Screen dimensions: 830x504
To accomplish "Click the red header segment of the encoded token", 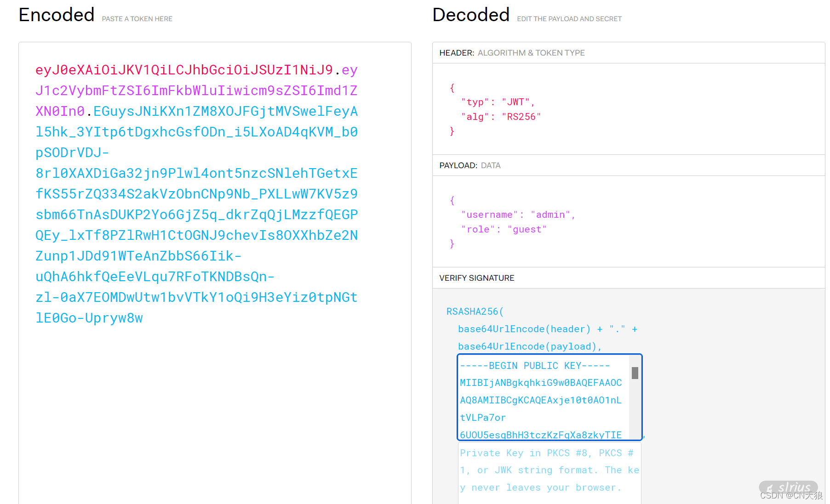I will pos(184,70).
